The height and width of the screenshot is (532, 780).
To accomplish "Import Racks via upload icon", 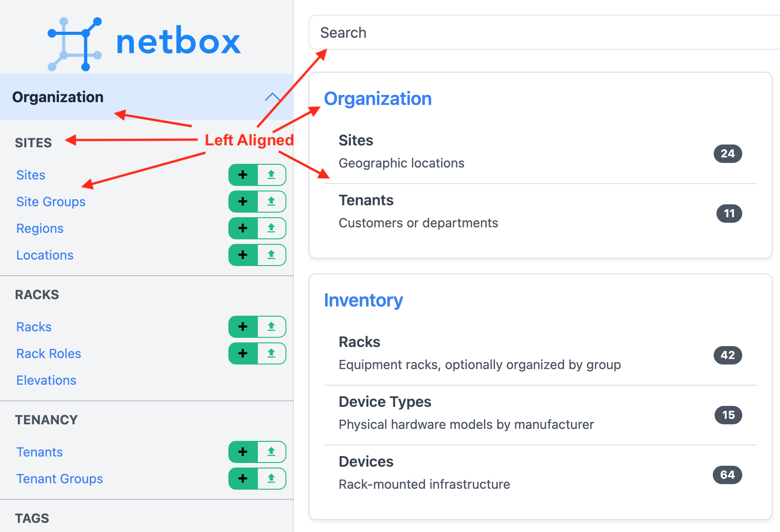I will [x=272, y=327].
